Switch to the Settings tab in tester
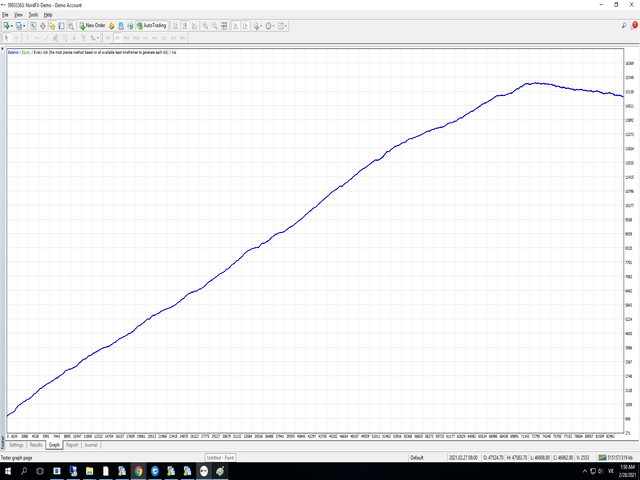640x480 pixels. (16, 445)
